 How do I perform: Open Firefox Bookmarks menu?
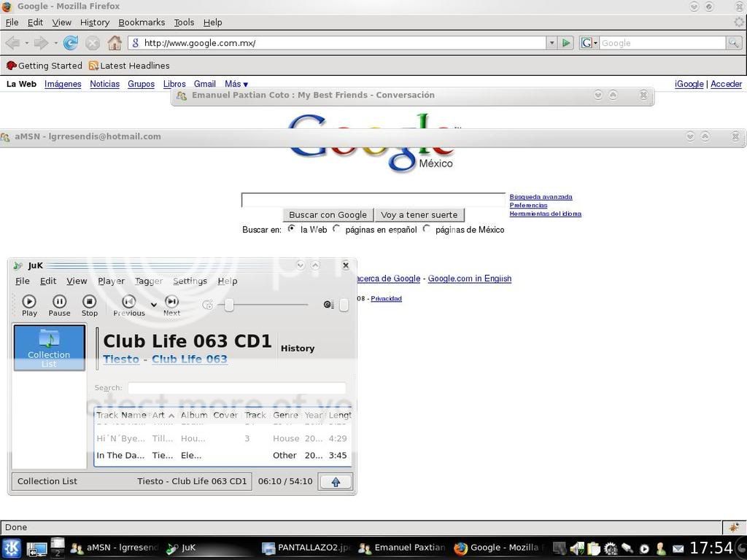tap(142, 23)
